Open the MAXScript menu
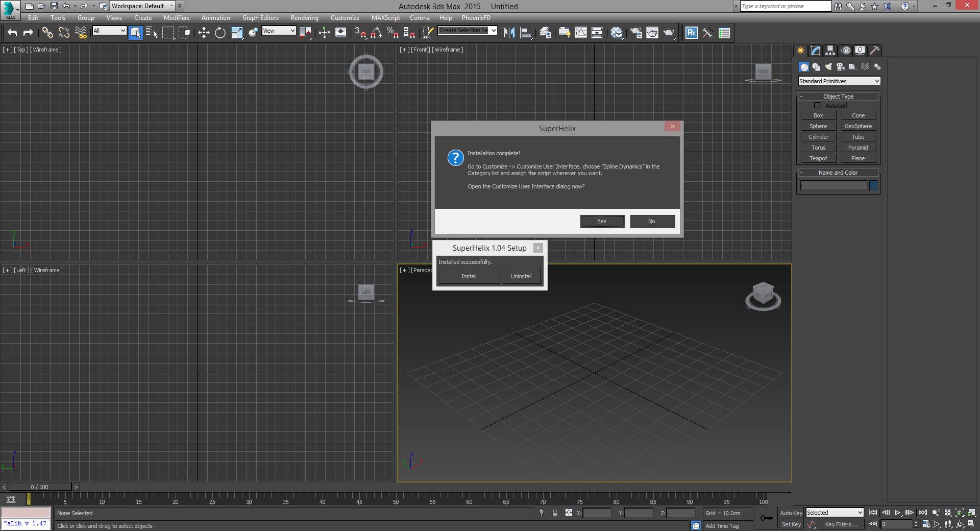Screen dimensions: 980x531 coord(385,17)
